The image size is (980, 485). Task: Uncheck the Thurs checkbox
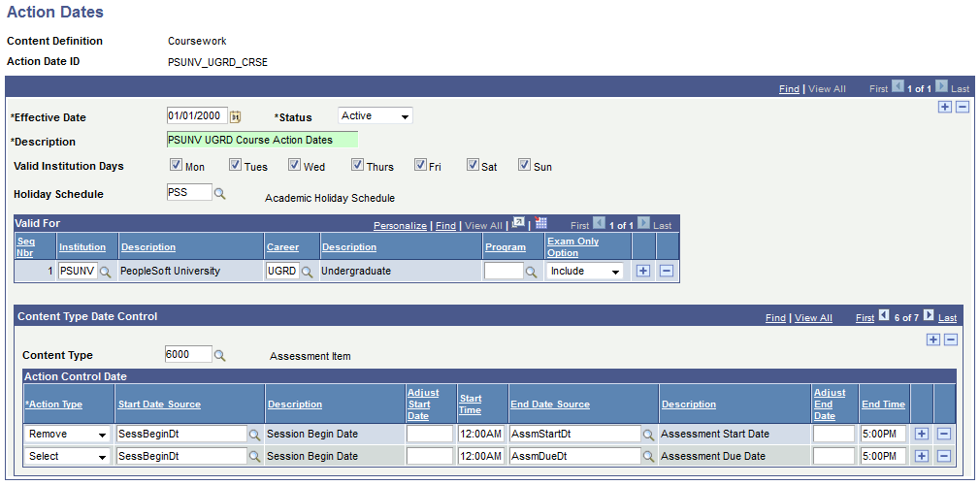(x=357, y=165)
